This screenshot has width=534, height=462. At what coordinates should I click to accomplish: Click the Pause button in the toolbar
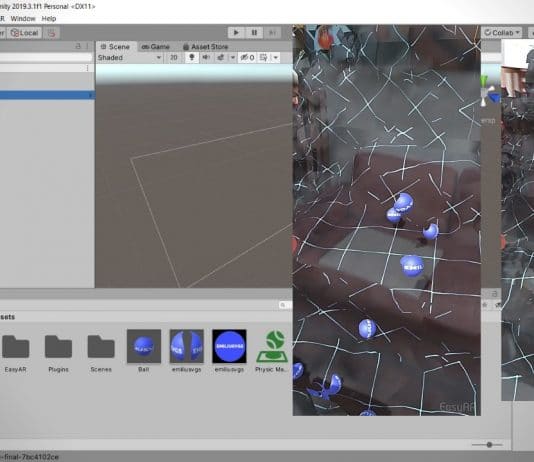pos(254,33)
